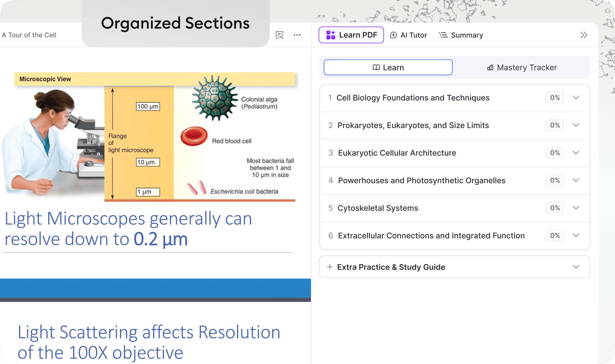This screenshot has height=364, width=615.
Task: Click the 0% progress badge for Cytoskeletal Systems
Action: point(554,208)
